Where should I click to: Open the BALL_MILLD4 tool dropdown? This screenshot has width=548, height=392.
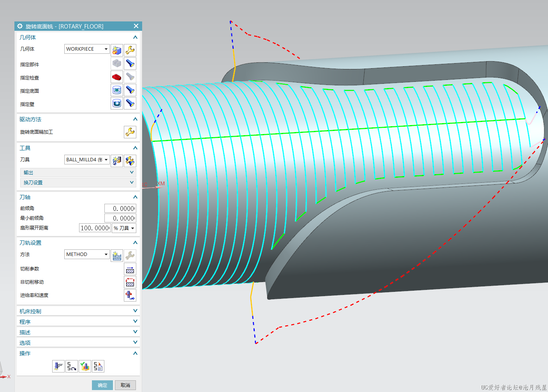[x=87, y=159]
